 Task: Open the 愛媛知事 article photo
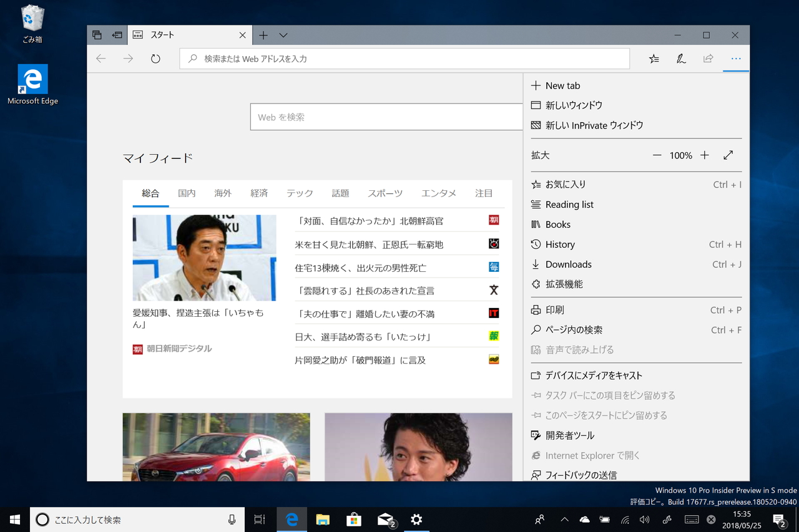(x=204, y=258)
